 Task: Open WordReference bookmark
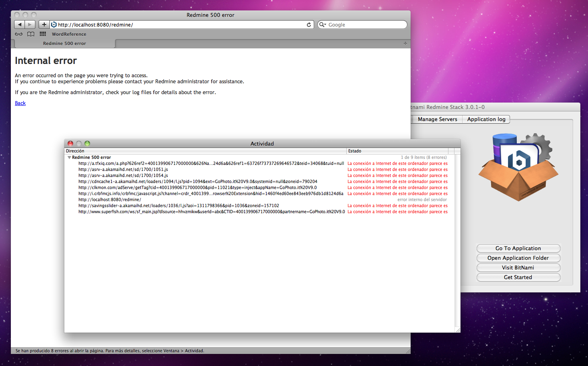[x=69, y=34]
